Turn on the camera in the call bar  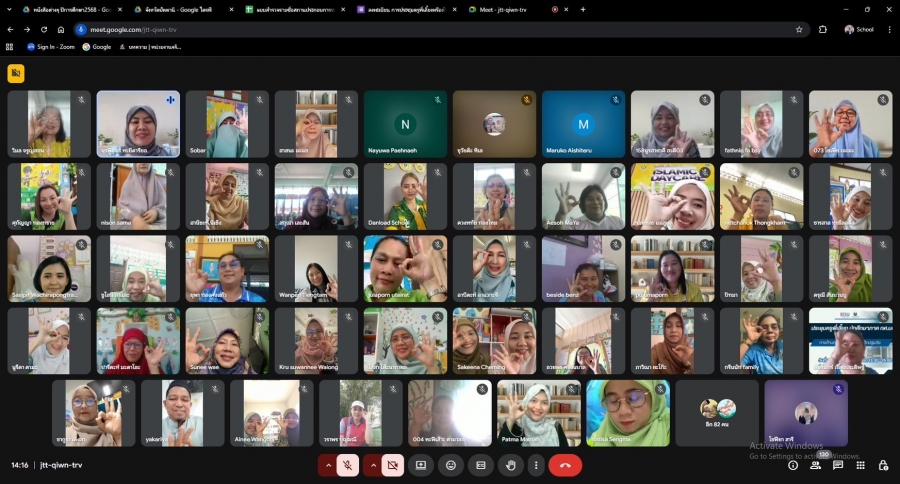pyautogui.click(x=393, y=465)
